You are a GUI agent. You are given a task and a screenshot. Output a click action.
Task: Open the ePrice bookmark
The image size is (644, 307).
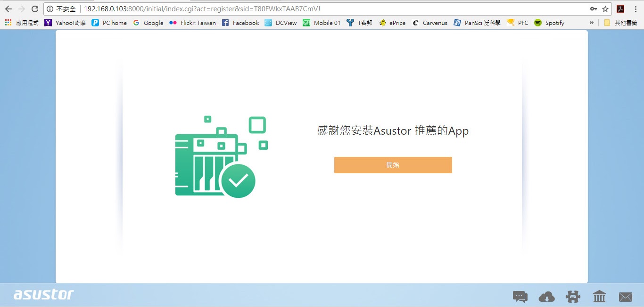tap(392, 23)
